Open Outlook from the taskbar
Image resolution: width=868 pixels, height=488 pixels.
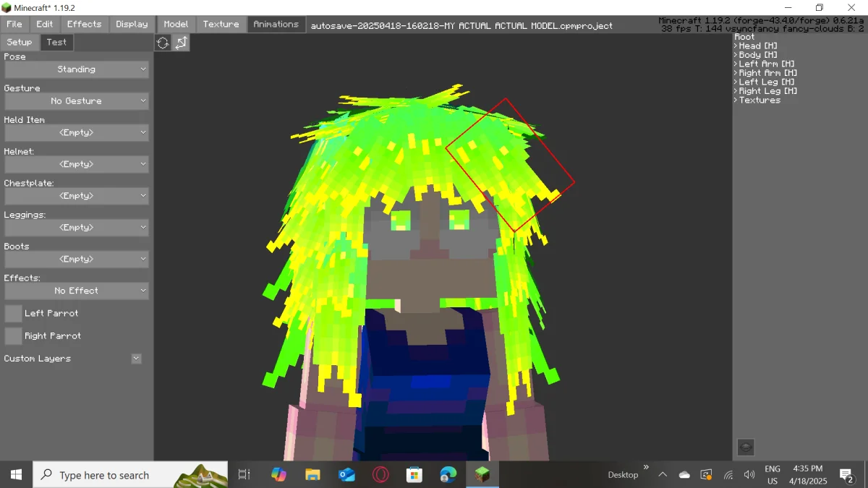(x=346, y=475)
